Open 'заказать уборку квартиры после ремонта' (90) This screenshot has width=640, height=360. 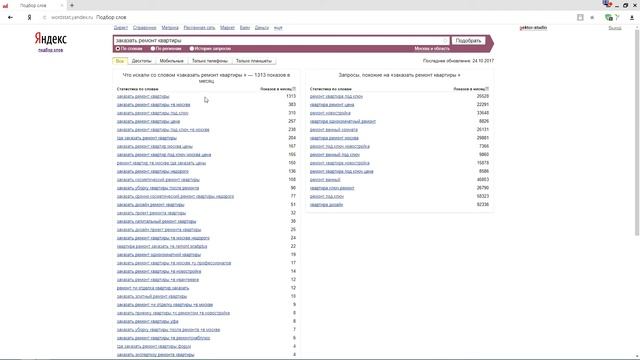click(x=158, y=188)
